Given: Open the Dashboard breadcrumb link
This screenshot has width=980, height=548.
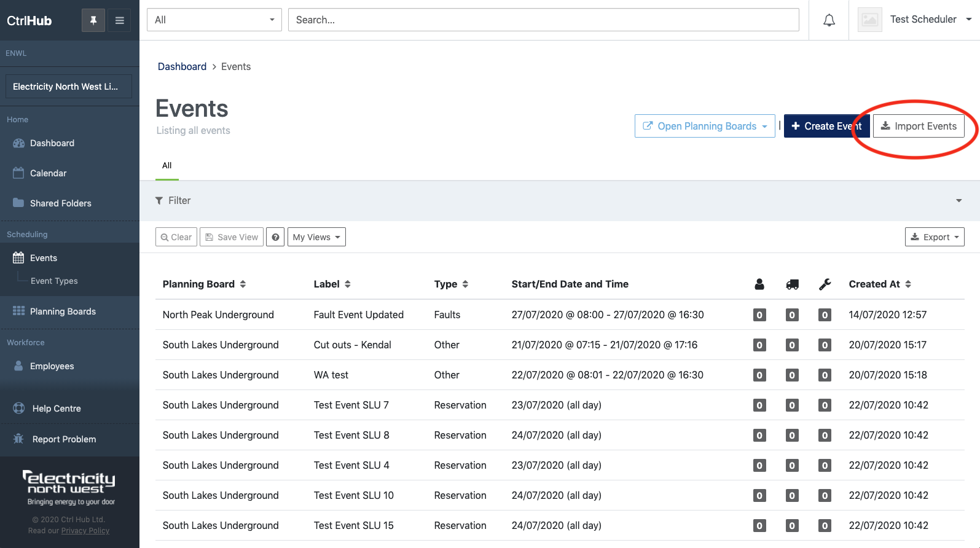Looking at the screenshot, I should 182,66.
